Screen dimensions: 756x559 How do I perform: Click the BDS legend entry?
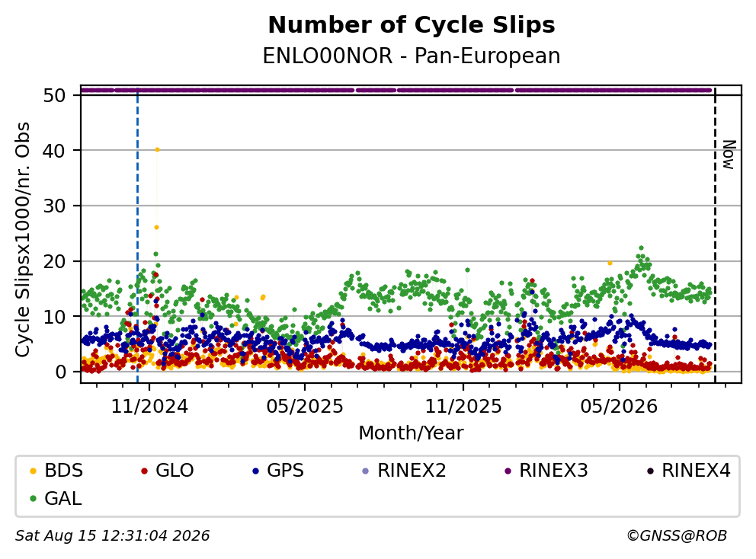56,471
